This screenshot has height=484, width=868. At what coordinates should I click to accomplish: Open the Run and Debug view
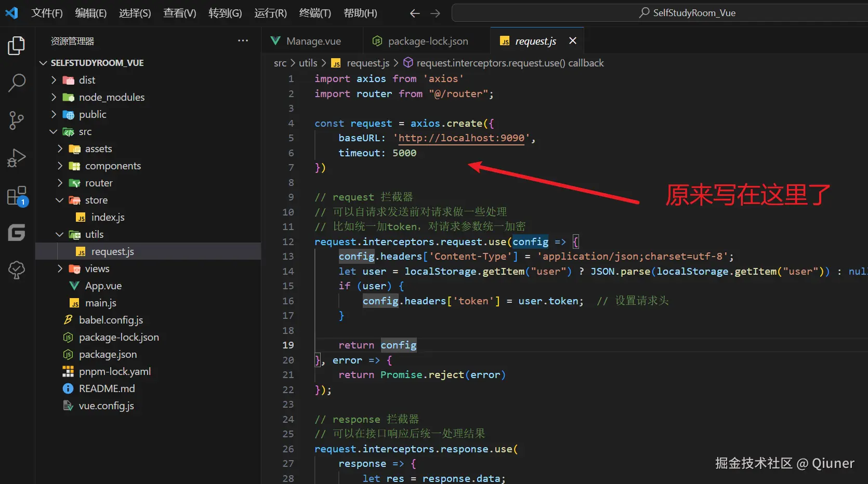[x=17, y=158]
